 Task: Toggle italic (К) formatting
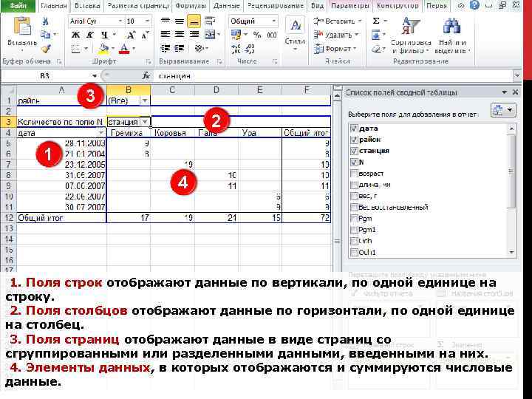90,35
